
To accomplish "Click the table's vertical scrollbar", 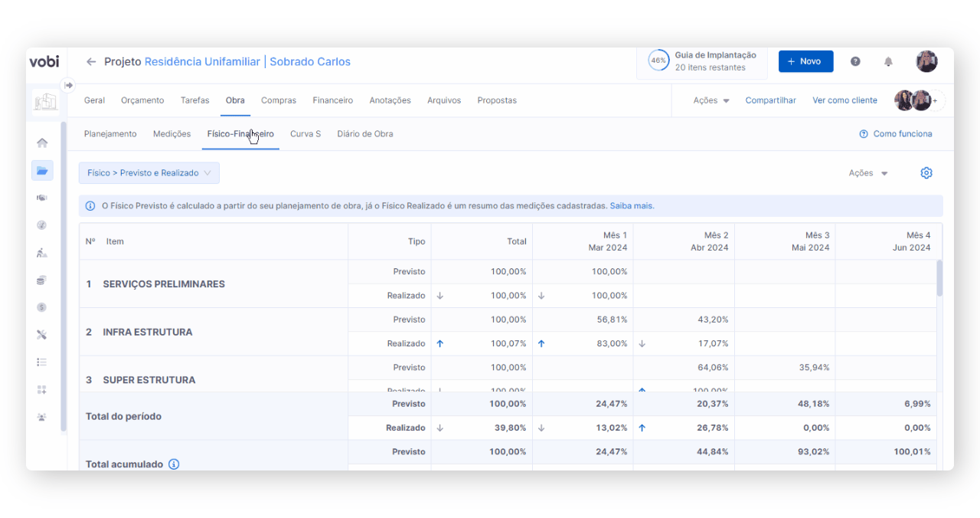I will click(x=939, y=278).
